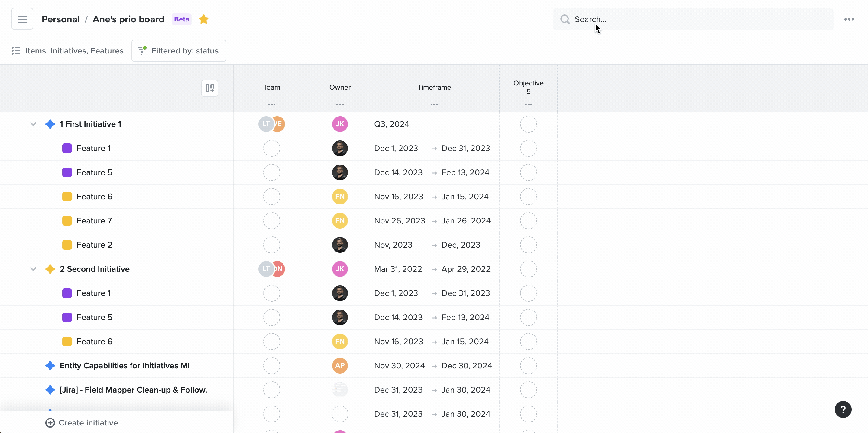Select the initiative diamond icon beside '1 First Initiative 1'
The image size is (868, 433).
click(x=50, y=124)
